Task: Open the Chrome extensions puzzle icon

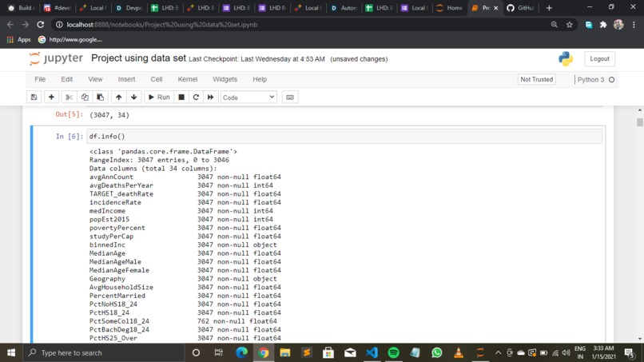Action: (x=603, y=25)
